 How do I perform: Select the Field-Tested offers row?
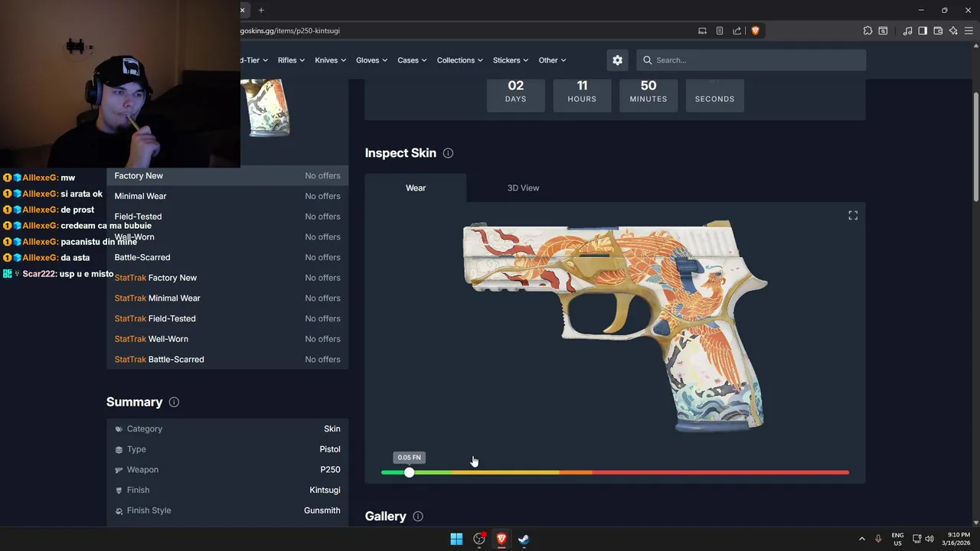227,217
